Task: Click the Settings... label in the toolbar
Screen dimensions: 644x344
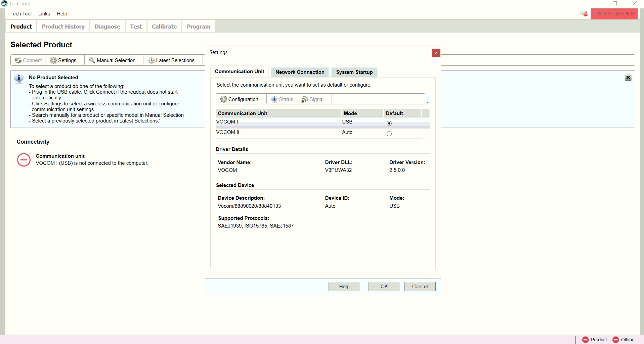Action: (69, 60)
